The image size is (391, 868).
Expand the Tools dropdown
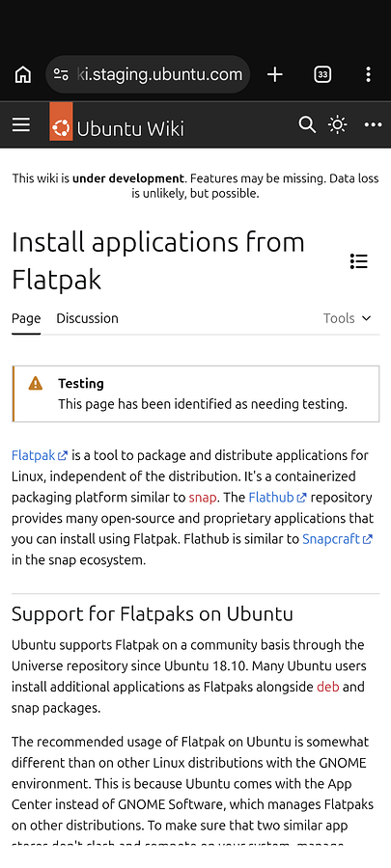[x=348, y=318]
